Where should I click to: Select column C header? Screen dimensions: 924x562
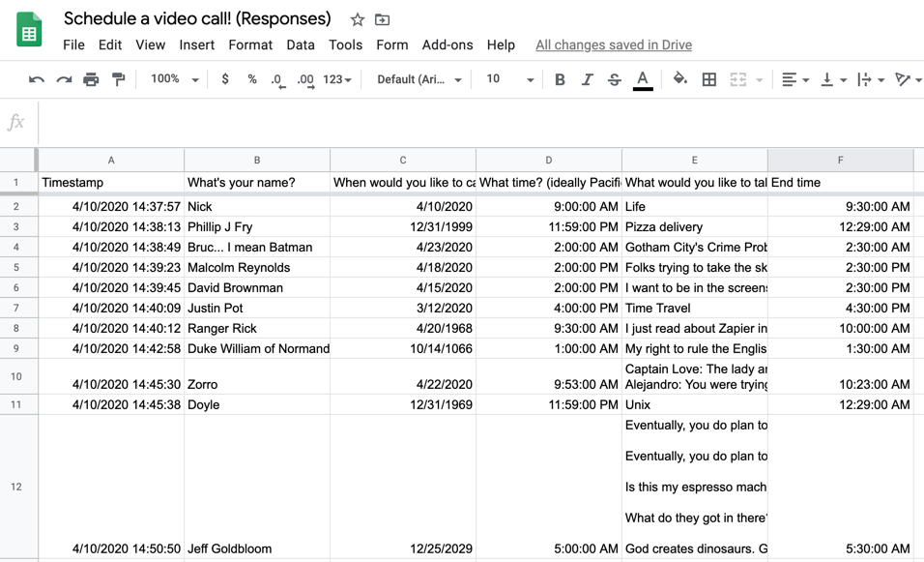click(x=402, y=160)
